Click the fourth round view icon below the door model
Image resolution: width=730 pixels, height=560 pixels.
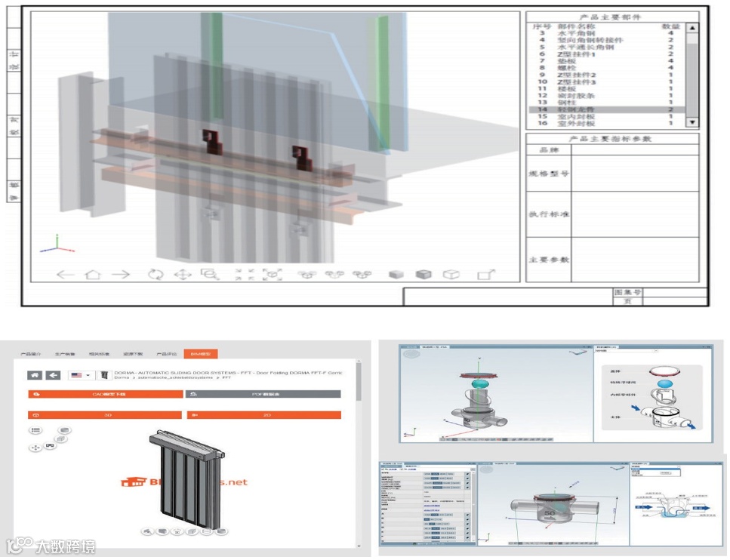click(193, 531)
